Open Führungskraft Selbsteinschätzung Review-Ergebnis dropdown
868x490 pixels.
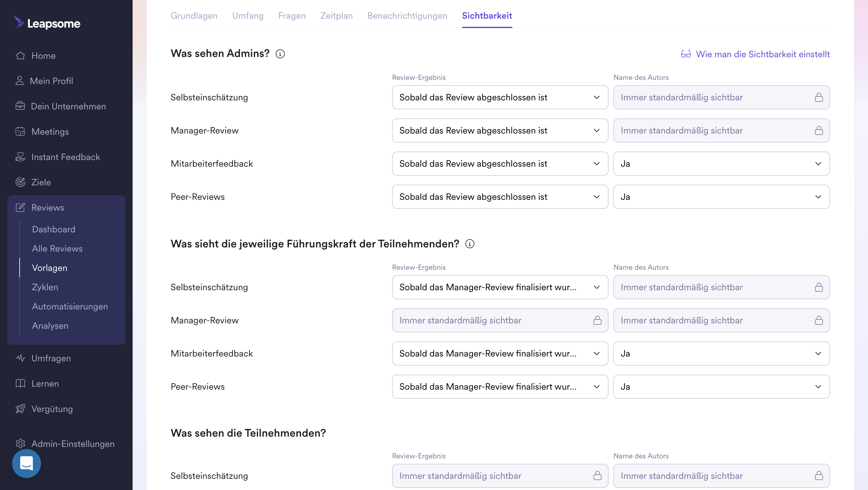(x=500, y=287)
